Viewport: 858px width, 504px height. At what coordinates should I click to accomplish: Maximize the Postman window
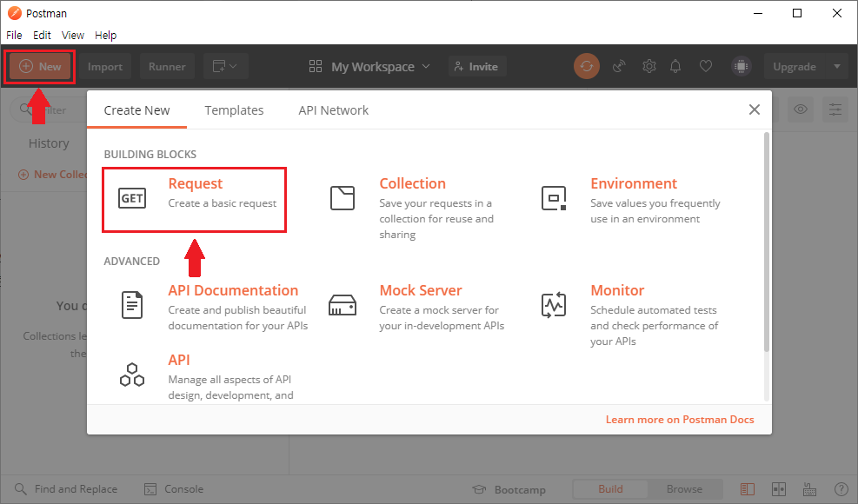tap(797, 13)
